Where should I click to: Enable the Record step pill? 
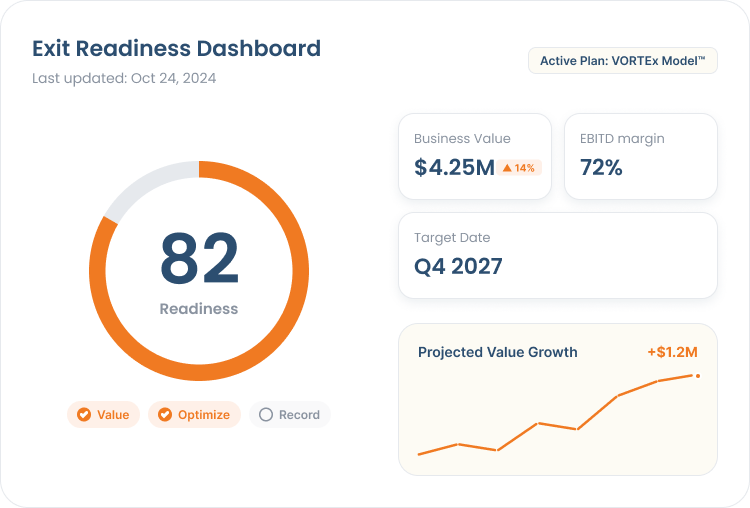[289, 414]
